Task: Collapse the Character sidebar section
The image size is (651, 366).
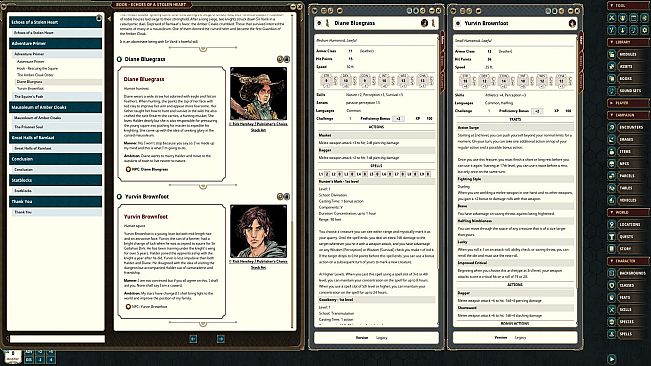Action: pos(627,261)
